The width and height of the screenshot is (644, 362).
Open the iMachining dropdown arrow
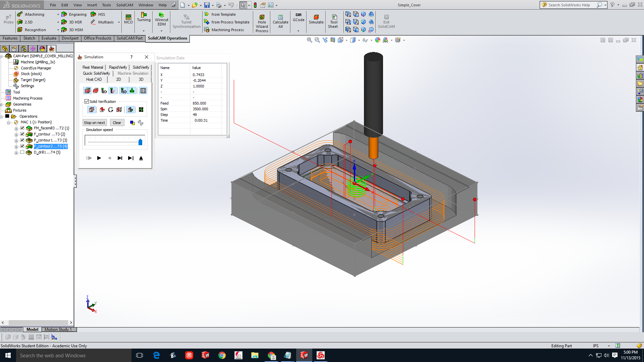pos(58,15)
